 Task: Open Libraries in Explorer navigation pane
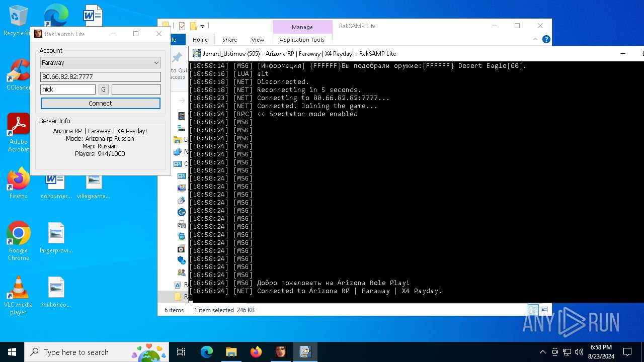pos(181,140)
